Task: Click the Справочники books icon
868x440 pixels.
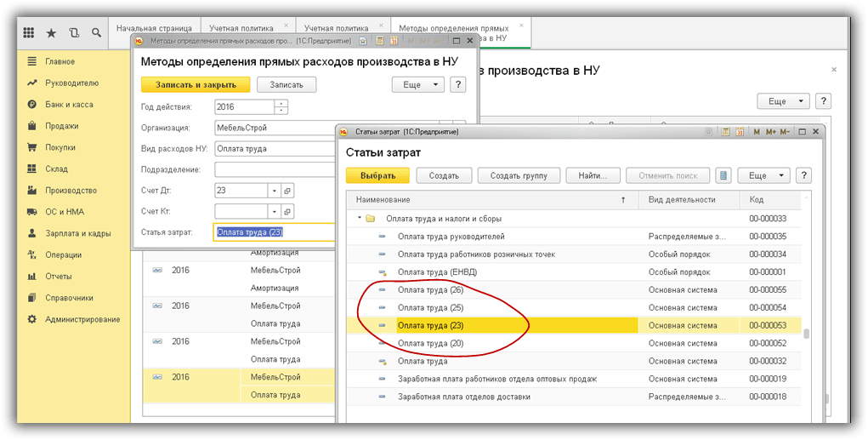Action: pyautogui.click(x=32, y=298)
